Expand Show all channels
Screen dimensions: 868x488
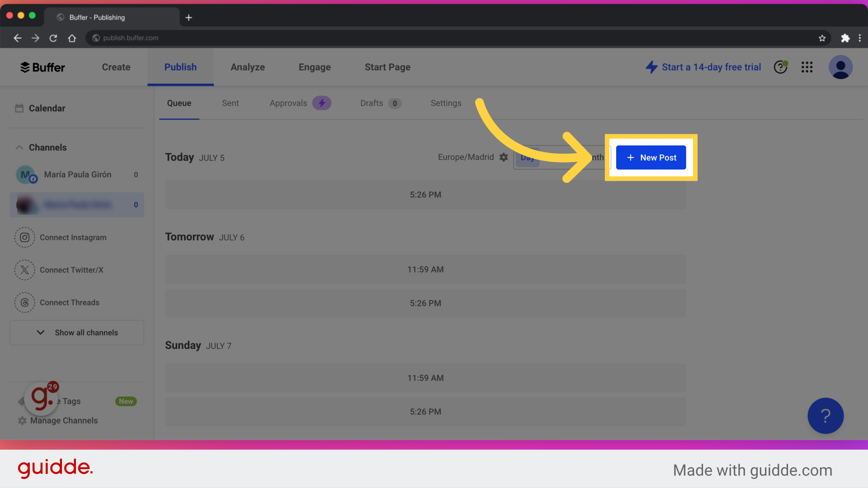tap(76, 333)
